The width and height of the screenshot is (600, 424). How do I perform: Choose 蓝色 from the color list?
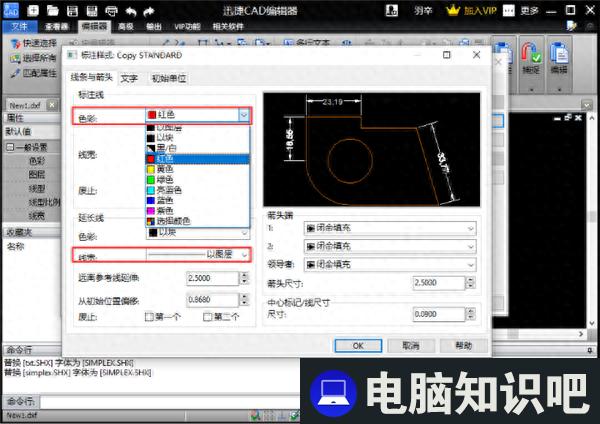pos(197,200)
